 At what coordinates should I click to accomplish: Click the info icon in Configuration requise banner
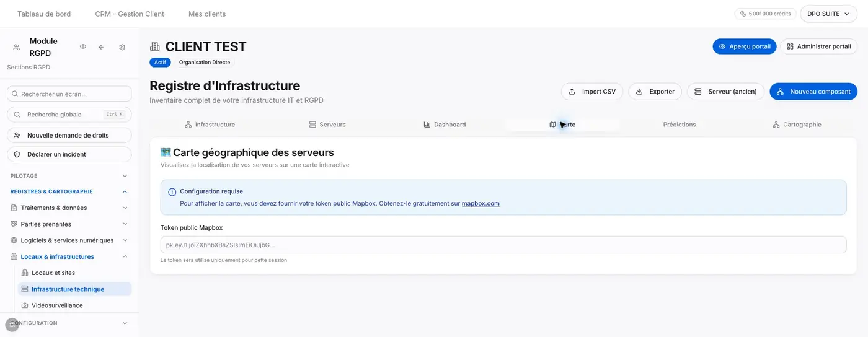[172, 192]
